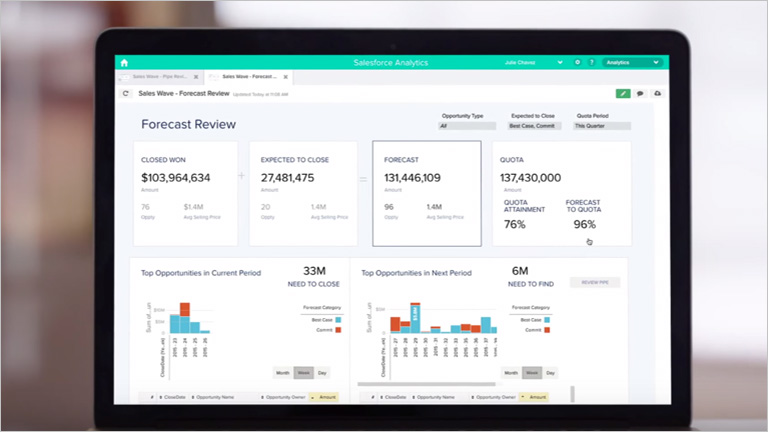
Task: Open the Julie Chavez user menu
Action: click(x=532, y=62)
